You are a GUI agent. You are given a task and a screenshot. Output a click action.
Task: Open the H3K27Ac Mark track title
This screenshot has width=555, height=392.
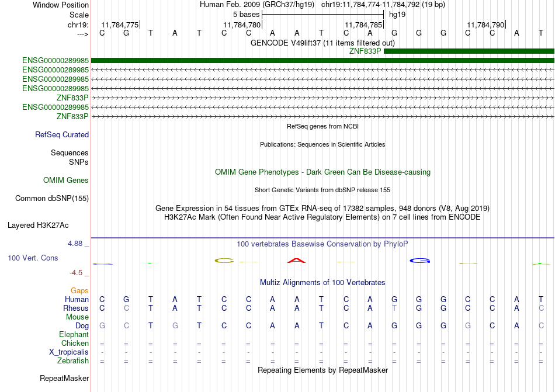[x=322, y=217]
